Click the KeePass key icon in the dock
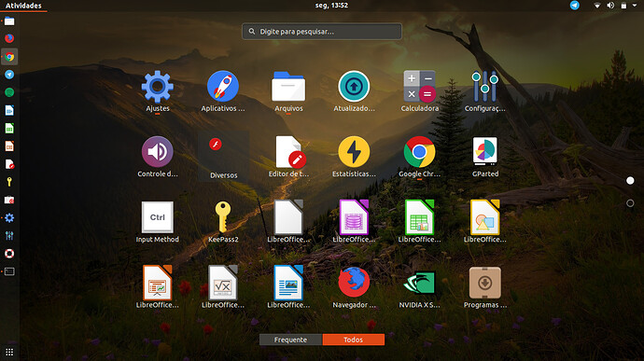Viewport: 644px width, 361px height. [9, 182]
